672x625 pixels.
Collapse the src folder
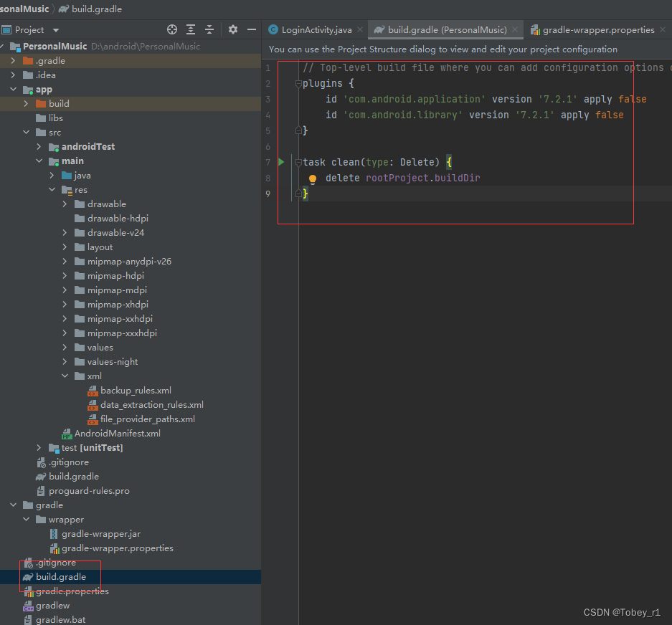coord(26,133)
